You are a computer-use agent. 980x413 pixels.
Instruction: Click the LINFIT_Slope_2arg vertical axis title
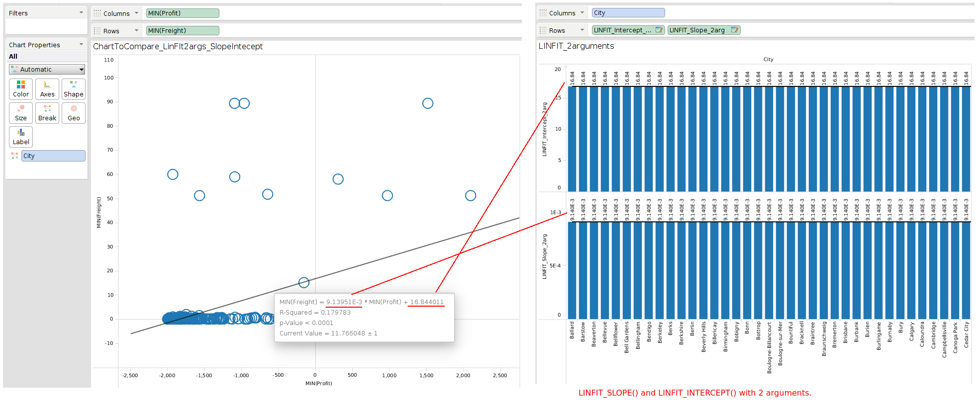pos(544,256)
